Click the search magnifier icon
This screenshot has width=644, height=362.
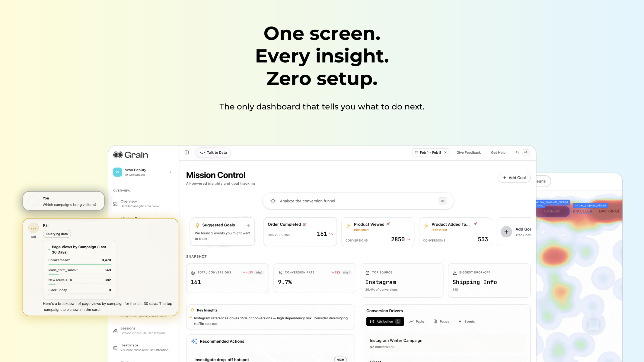(517, 152)
